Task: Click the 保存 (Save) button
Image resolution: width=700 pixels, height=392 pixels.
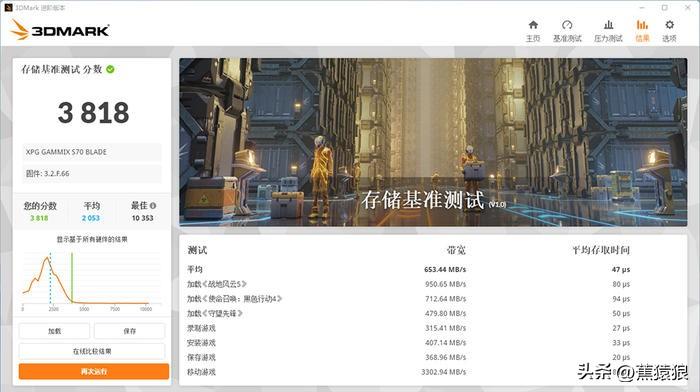Action: (129, 331)
